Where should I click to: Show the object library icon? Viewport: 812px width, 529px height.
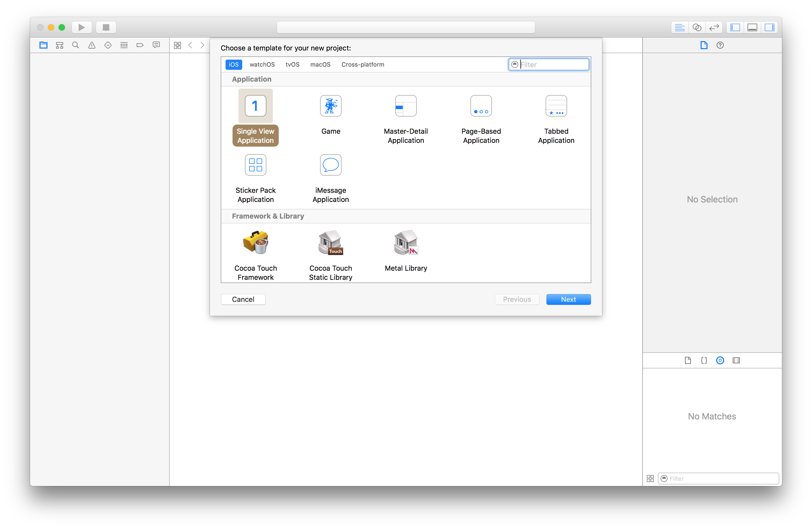(x=720, y=360)
